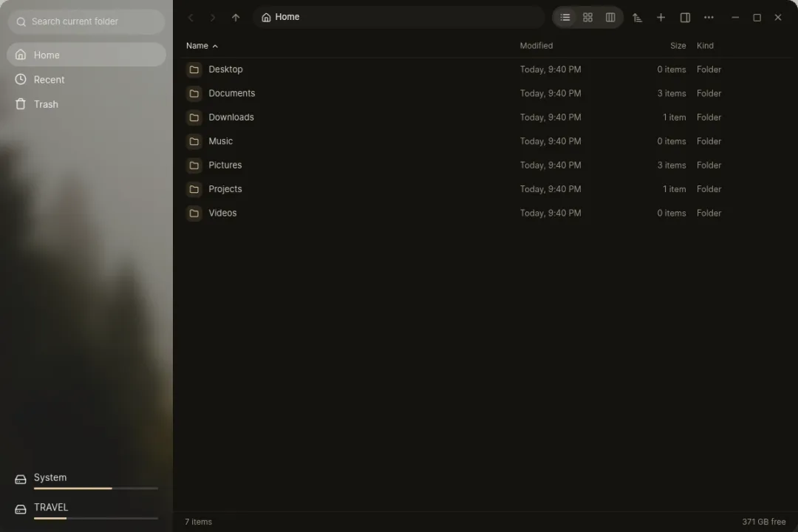Click the Desktop folder name
The height and width of the screenshot is (532, 798).
point(225,69)
